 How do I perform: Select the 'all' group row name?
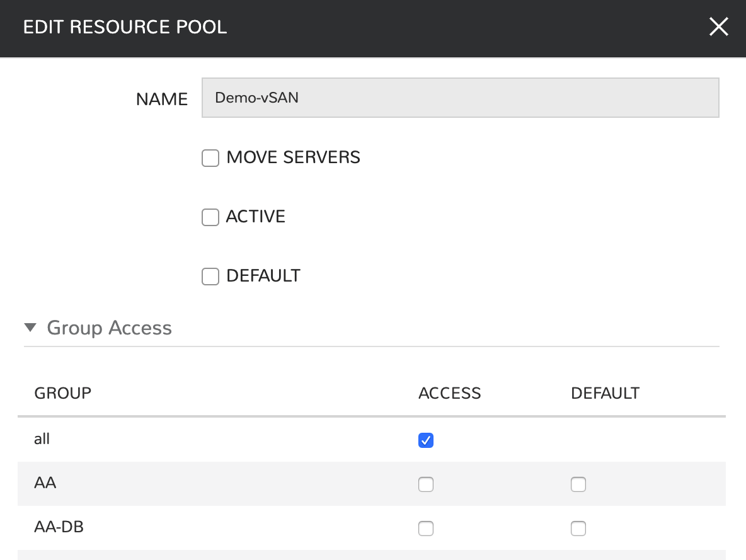coord(42,439)
